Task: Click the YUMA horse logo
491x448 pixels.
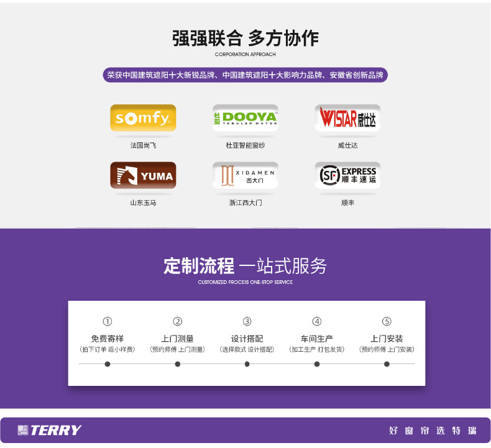Action: pos(143,175)
